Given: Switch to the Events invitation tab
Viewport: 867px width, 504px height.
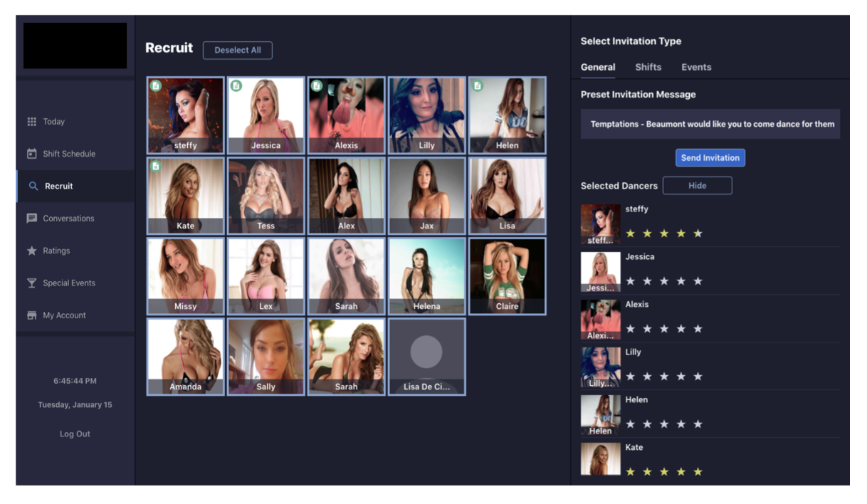Looking at the screenshot, I should coord(695,67).
